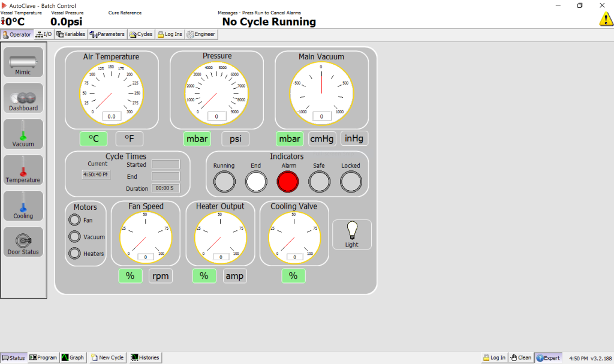Image resolution: width=614 pixels, height=364 pixels.
Task: Select the Dashboard sidebar icon
Action: 23,98
